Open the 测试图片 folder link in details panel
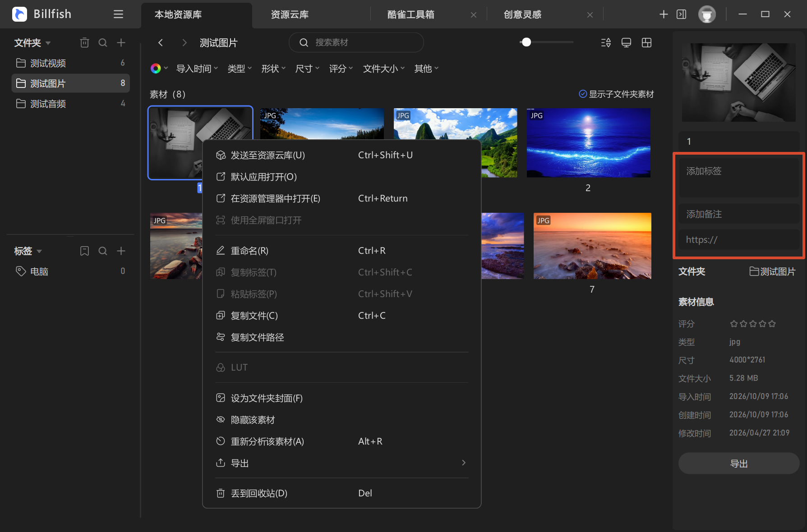This screenshot has height=532, width=807. tap(772, 271)
